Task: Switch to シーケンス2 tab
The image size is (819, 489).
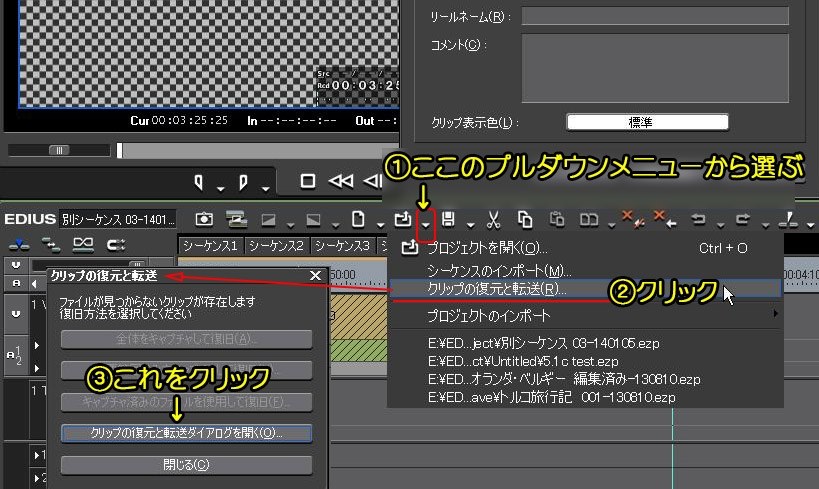Action: coord(276,246)
